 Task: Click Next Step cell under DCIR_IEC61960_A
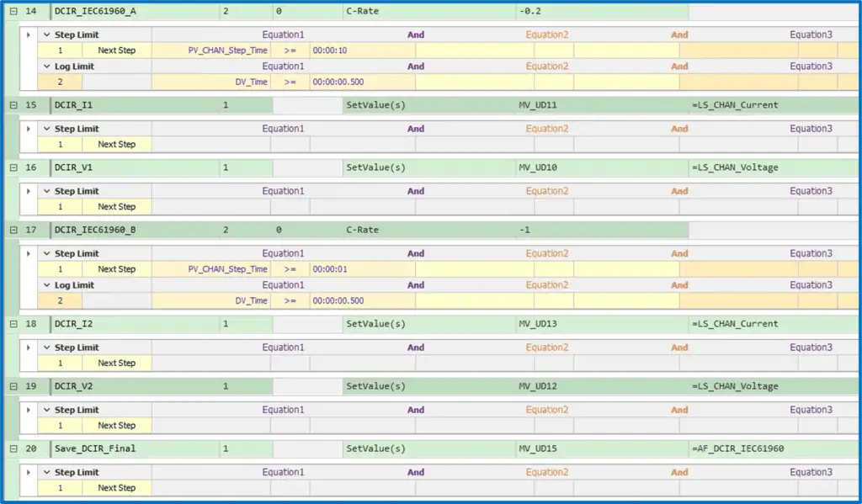[116, 50]
